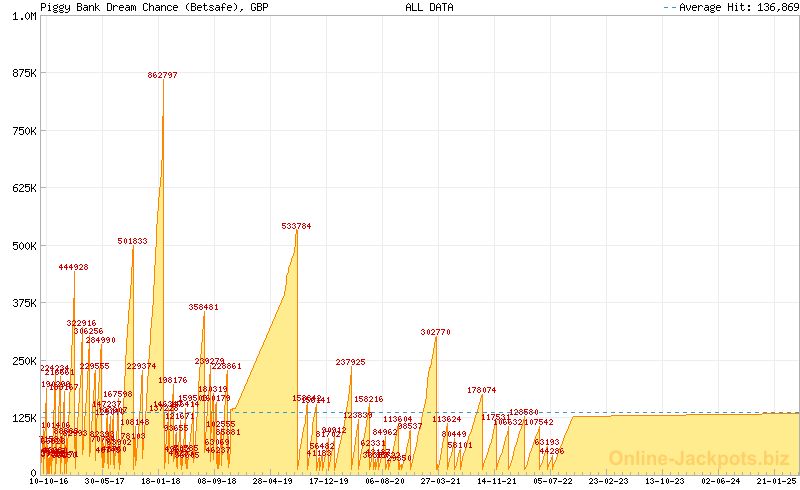800x490 pixels.
Task: Select the 18-01-18 x-axis date
Action: pos(161,481)
